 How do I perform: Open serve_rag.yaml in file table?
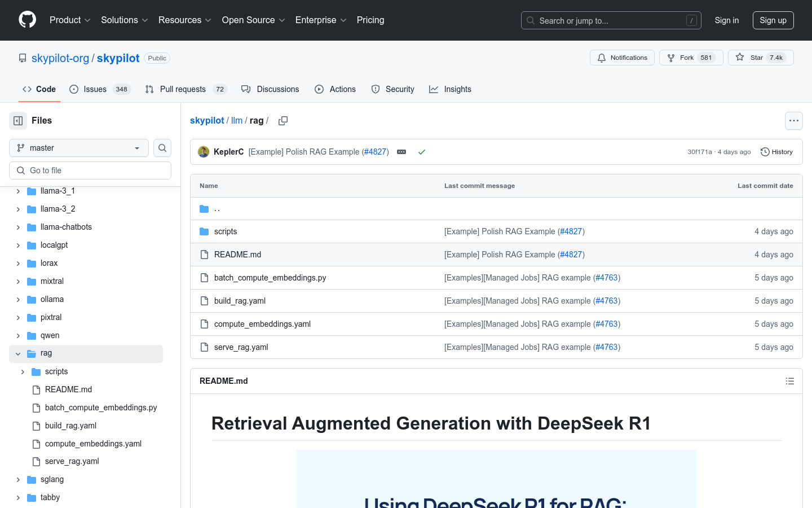click(241, 347)
